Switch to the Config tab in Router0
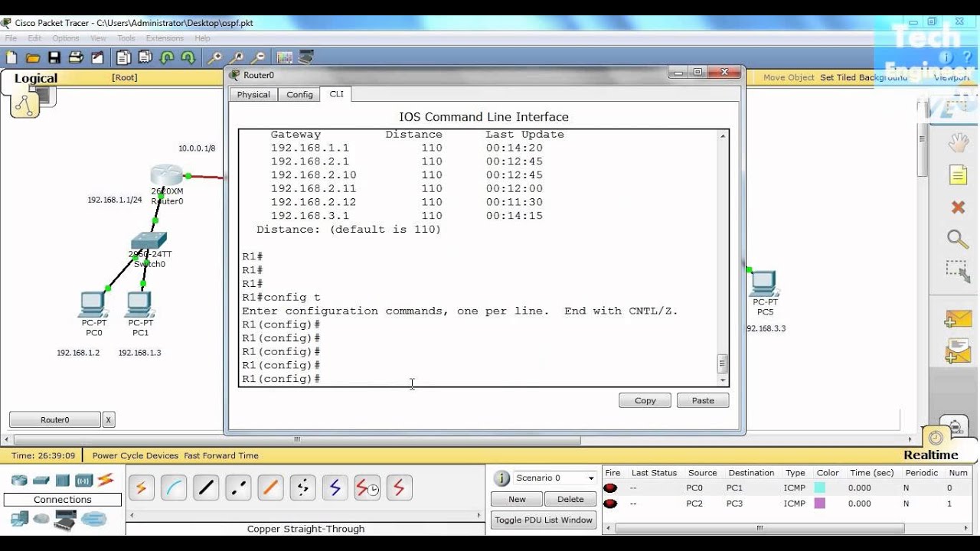980x551 pixels. pyautogui.click(x=299, y=95)
